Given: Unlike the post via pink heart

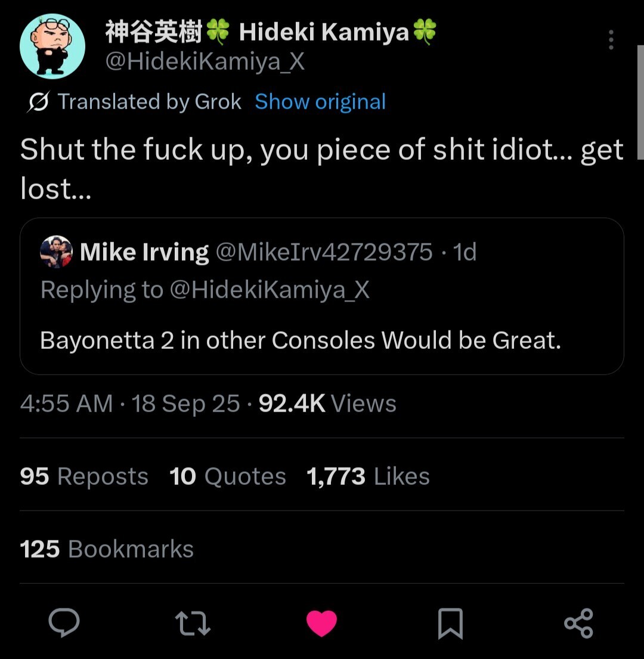Looking at the screenshot, I should click(x=322, y=623).
